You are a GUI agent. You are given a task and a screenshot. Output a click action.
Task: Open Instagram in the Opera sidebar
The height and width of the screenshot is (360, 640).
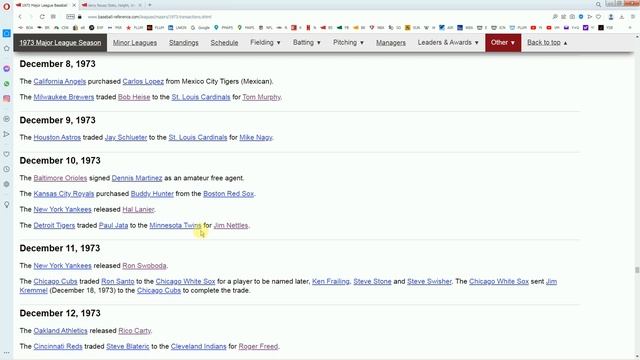[7, 98]
